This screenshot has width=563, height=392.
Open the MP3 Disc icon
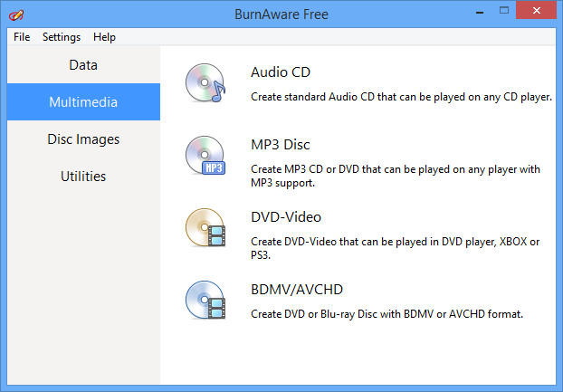click(205, 155)
